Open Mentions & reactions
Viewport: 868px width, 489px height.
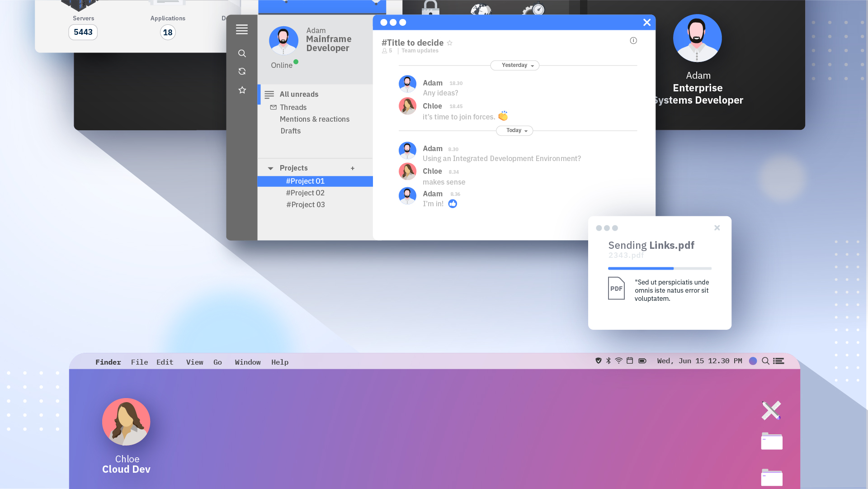[314, 119]
